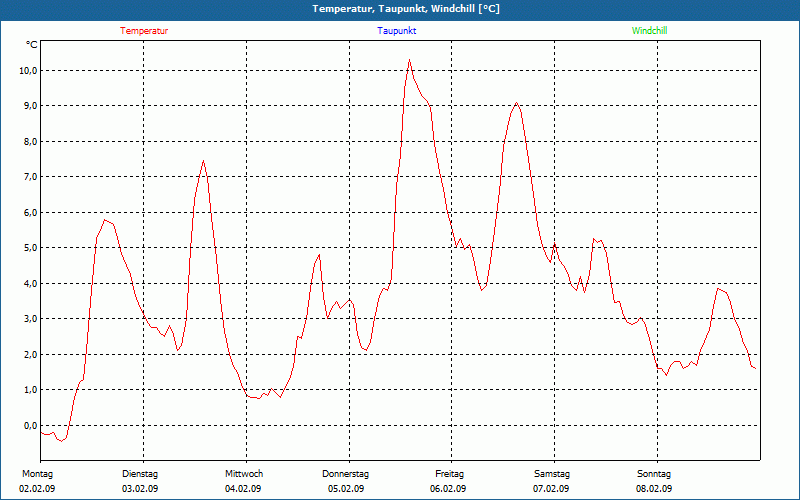Click the °C axis unit label
The image size is (800, 500).
tap(31, 45)
